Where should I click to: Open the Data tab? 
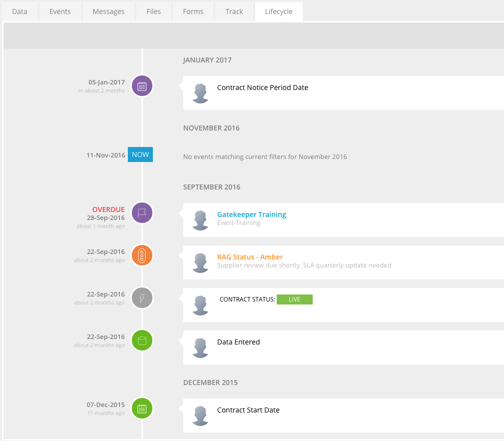click(x=19, y=11)
